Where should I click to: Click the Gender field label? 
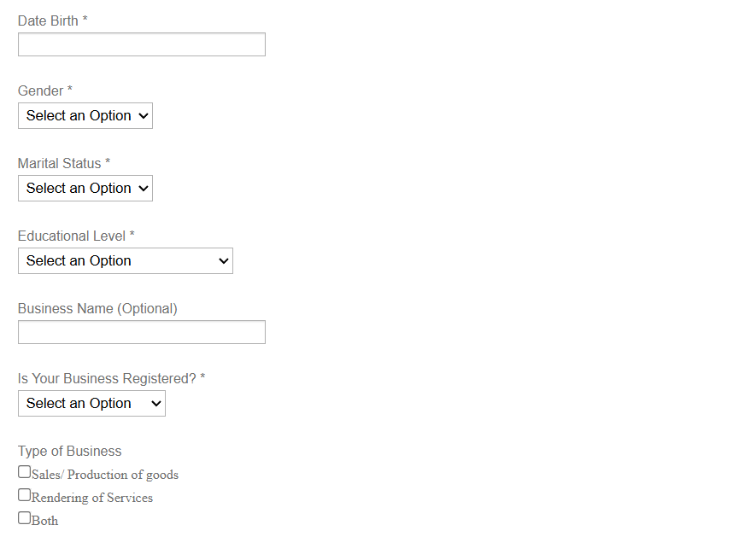pos(41,91)
